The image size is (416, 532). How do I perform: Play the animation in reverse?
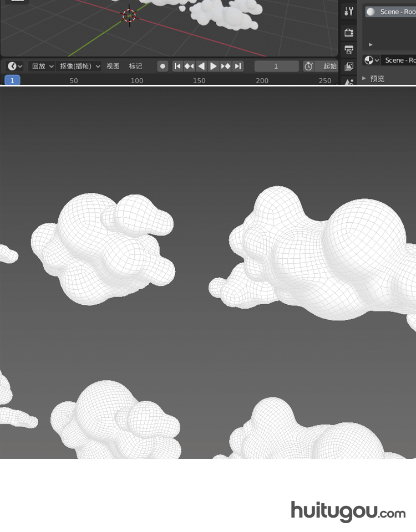coord(201,66)
